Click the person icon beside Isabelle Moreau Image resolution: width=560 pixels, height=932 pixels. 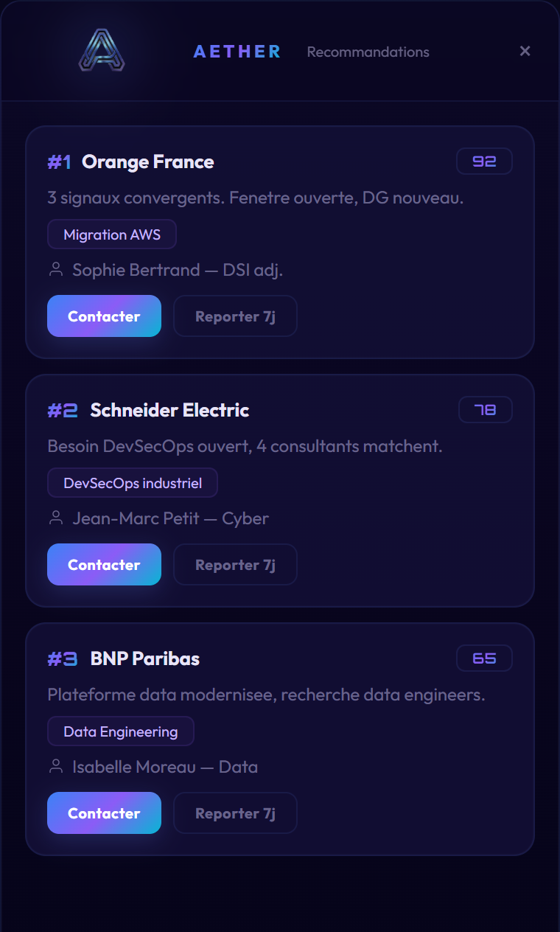click(x=56, y=767)
